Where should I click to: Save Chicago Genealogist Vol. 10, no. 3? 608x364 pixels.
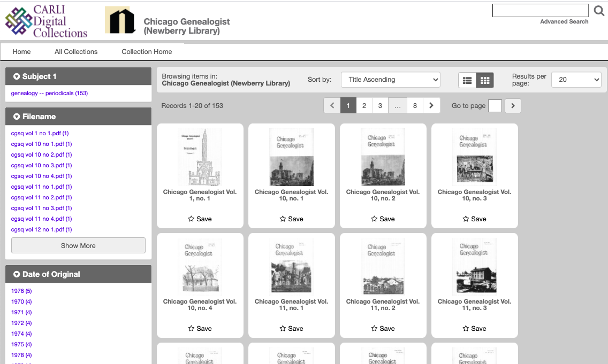pos(475,219)
